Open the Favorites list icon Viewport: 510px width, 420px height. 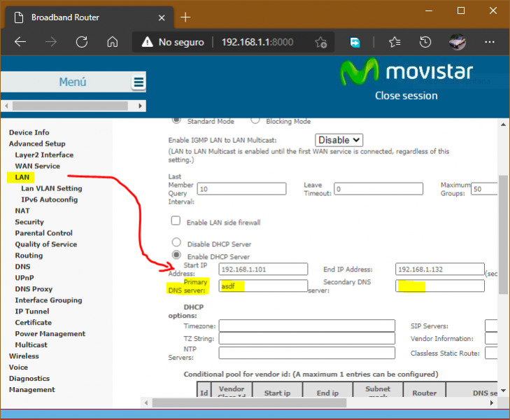395,42
